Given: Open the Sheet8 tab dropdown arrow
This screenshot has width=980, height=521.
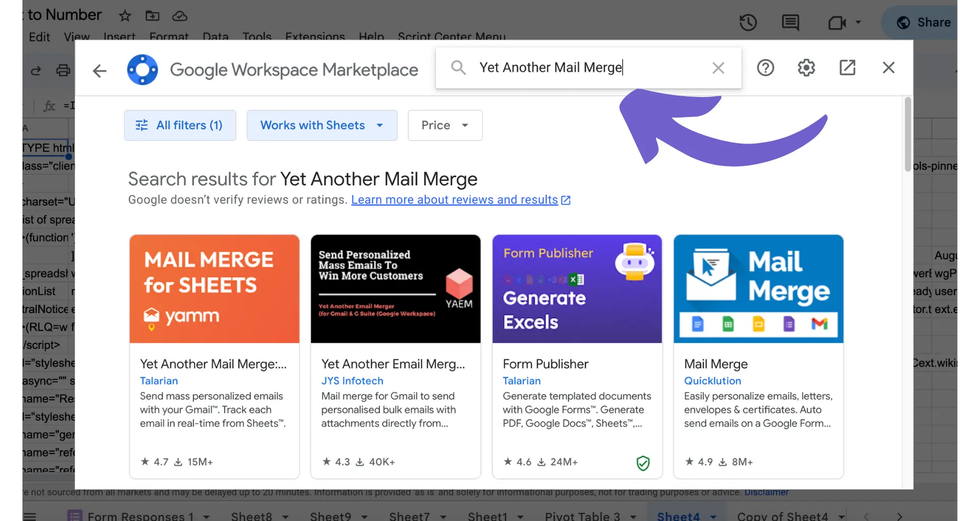Looking at the screenshot, I should pyautogui.click(x=285, y=516).
